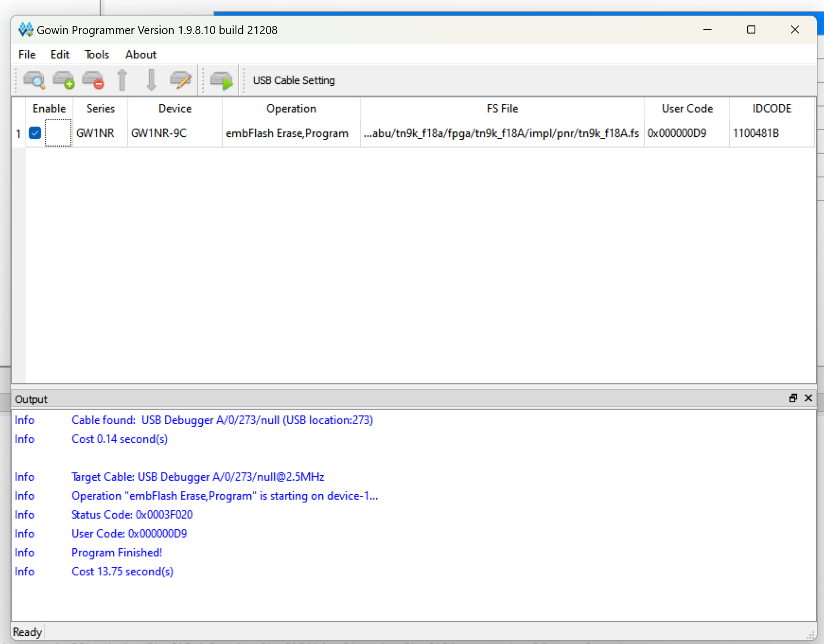Viewport: 824px width, 644px height.
Task: Open the Edit menu
Action: (x=60, y=55)
